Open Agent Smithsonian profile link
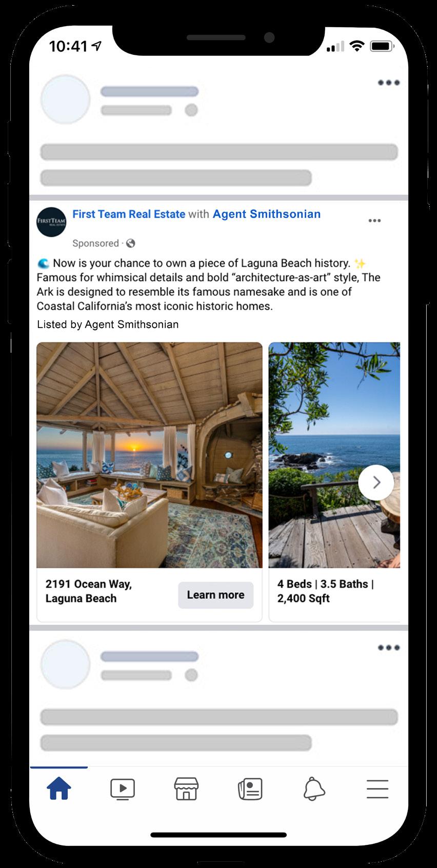The image size is (437, 868). pyautogui.click(x=266, y=214)
